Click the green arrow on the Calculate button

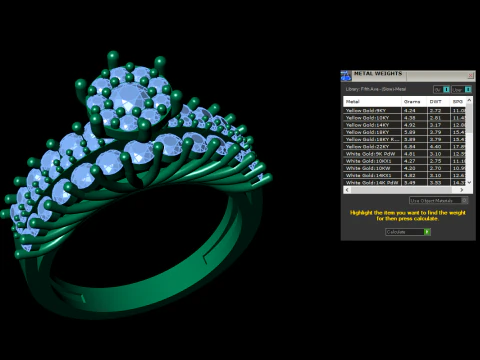pos(427,232)
